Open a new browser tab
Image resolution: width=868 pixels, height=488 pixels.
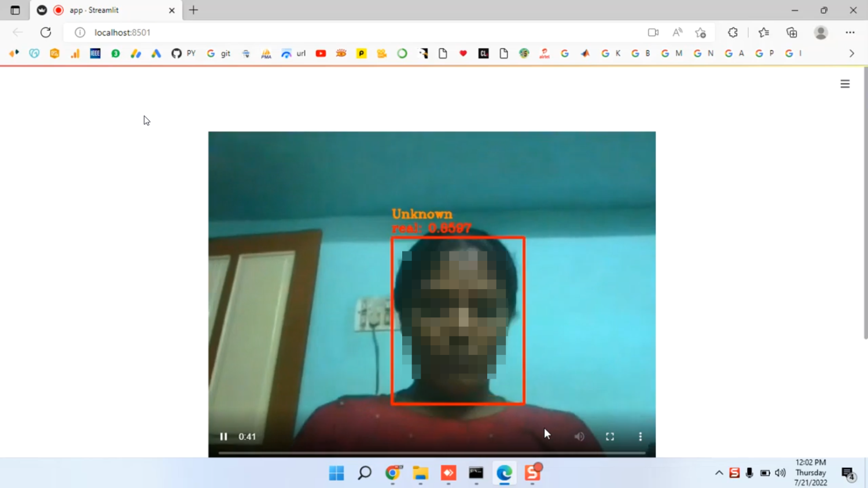193,10
